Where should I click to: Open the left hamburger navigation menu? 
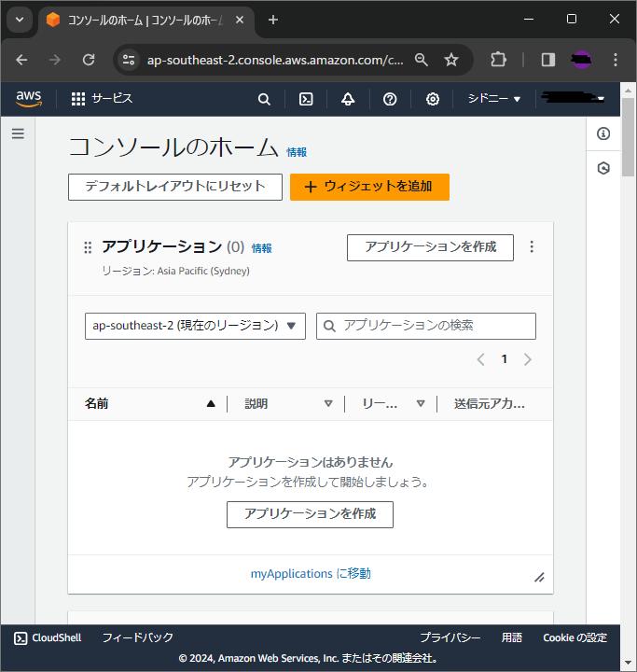[18, 133]
